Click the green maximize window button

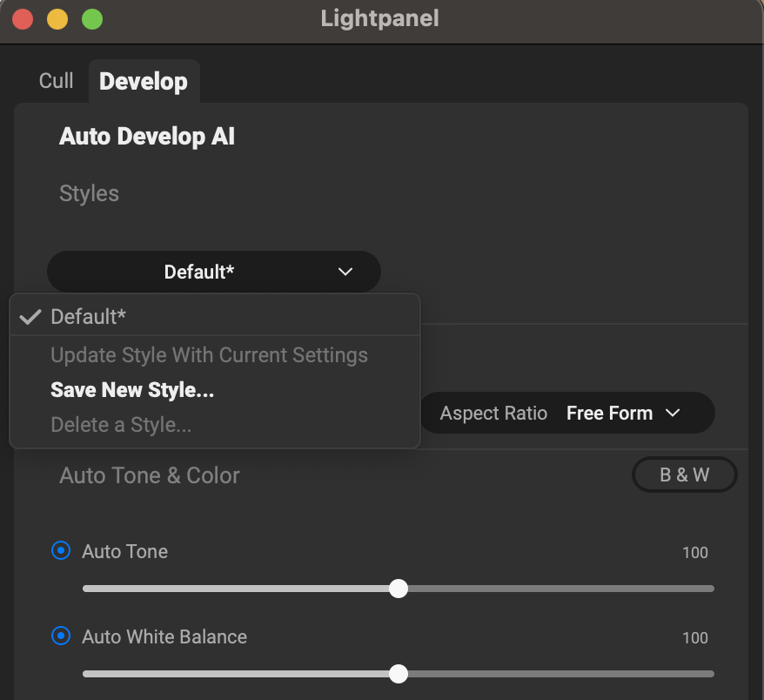tap(91, 18)
